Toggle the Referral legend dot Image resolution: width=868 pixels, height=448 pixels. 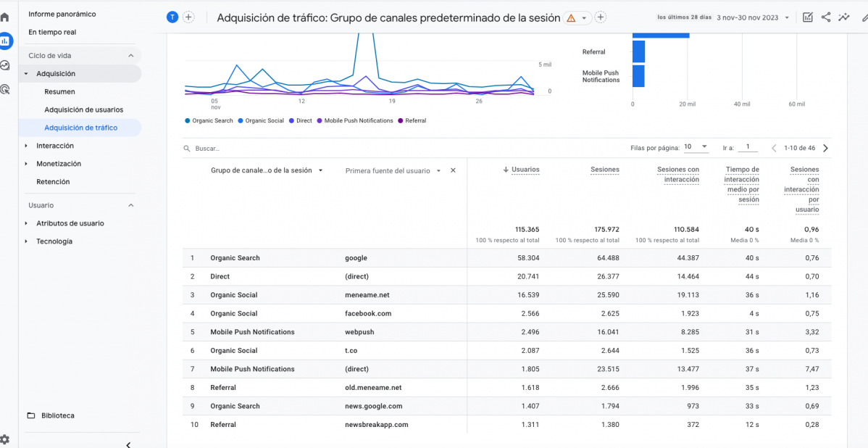401,120
